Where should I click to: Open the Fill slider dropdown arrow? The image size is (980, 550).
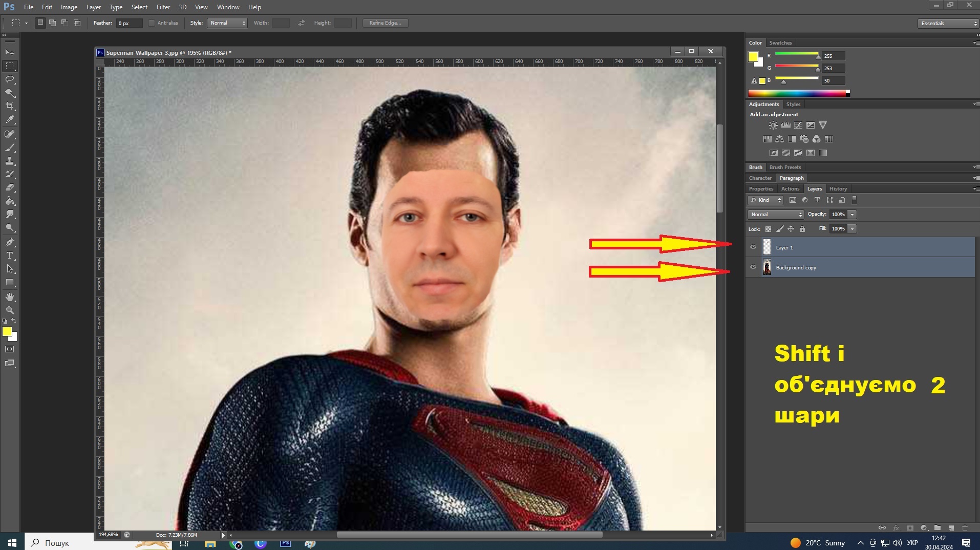[x=852, y=229]
